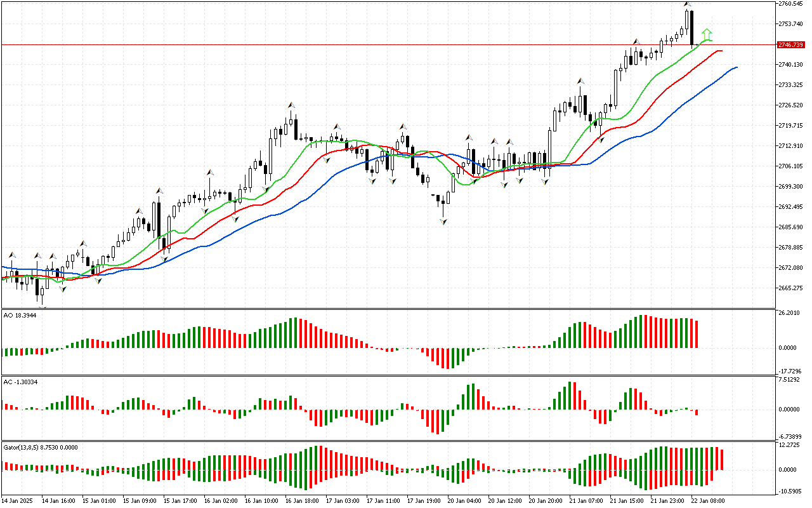Pick 20 Jan 12:00 on the time axis
Image resolution: width=812 pixels, height=508 pixels.
click(505, 501)
